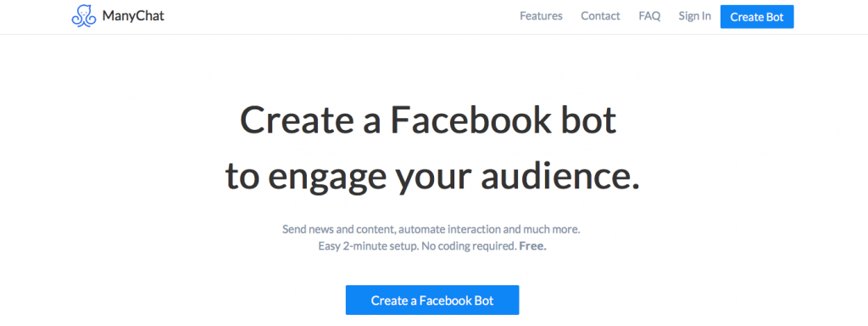
Task: Click the ManyChat octopus logo icon
Action: (x=84, y=16)
